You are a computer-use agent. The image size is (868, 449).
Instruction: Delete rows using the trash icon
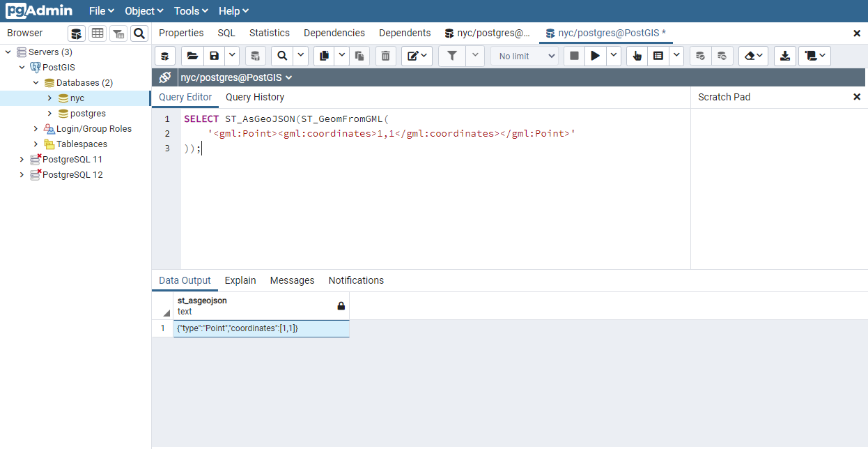point(385,56)
